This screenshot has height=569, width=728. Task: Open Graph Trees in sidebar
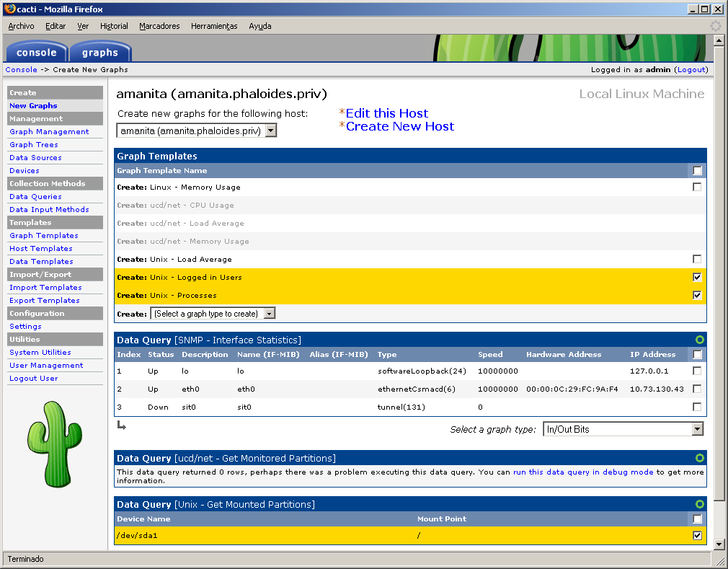(34, 144)
